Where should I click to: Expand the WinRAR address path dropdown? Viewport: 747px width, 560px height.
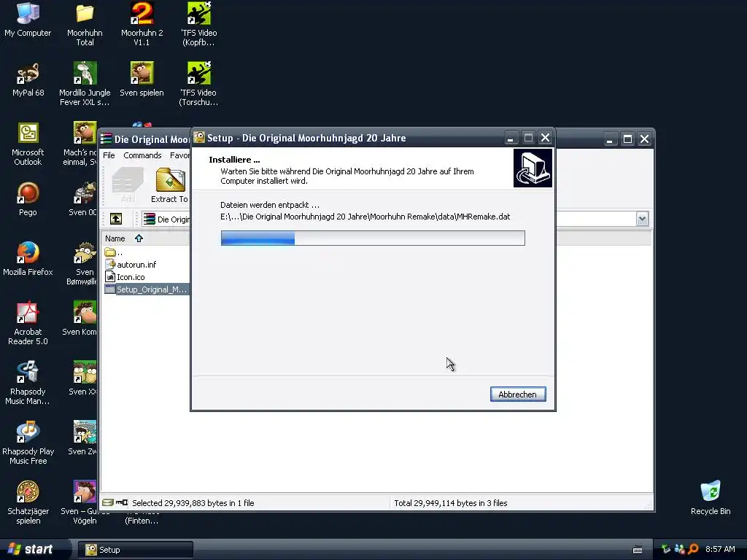click(x=642, y=219)
